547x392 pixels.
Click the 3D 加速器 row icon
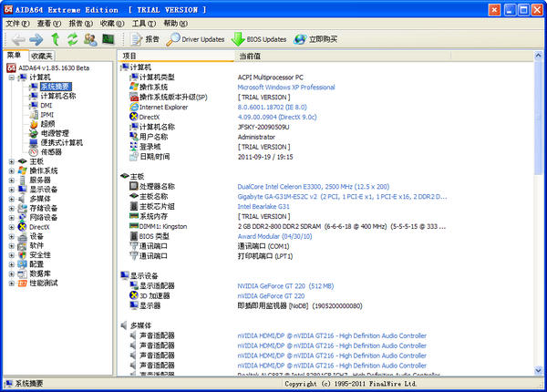click(134, 295)
